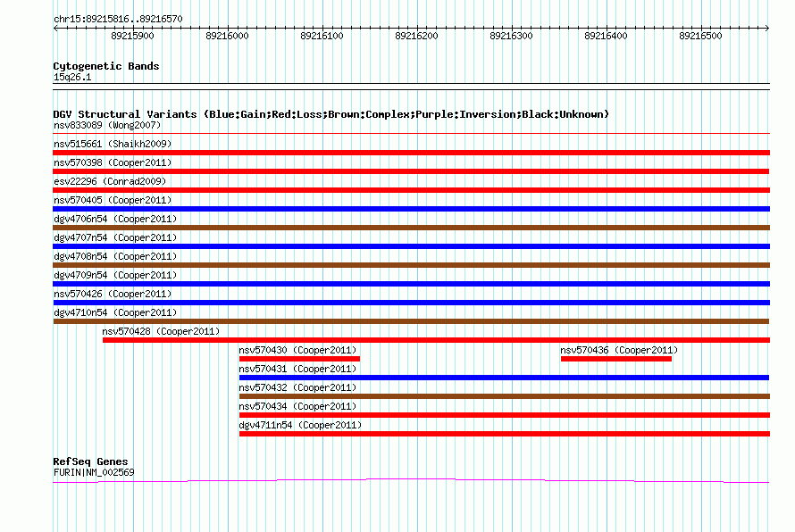Click the nsv570436 (Cooper2011) label
795x532 pixels.
tap(619, 350)
